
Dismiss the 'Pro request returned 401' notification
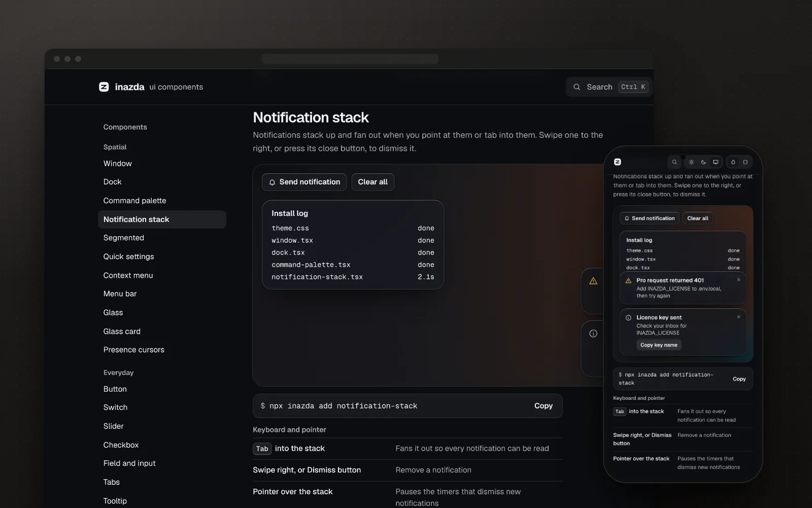738,280
